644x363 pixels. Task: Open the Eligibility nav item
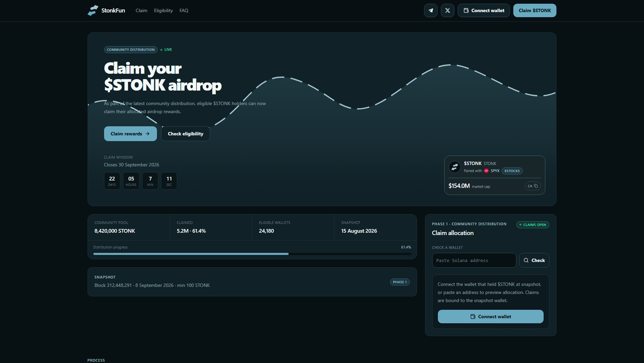click(x=163, y=10)
